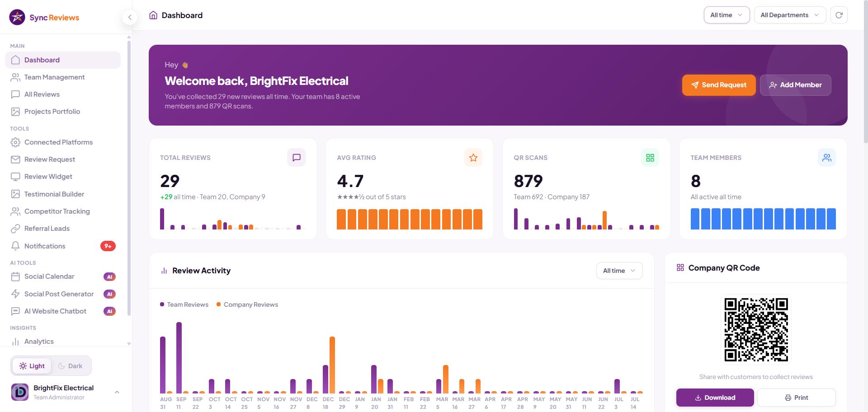Open Referral Leads link
The image size is (868, 412).
(63, 229)
